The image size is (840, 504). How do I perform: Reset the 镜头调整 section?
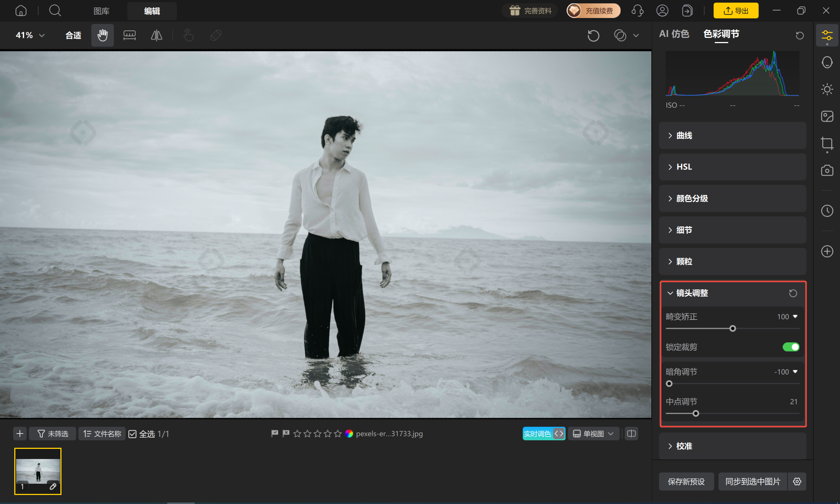pyautogui.click(x=793, y=293)
